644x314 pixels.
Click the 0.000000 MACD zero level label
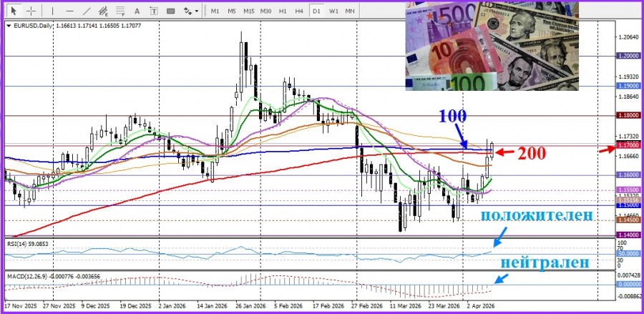[628, 285]
